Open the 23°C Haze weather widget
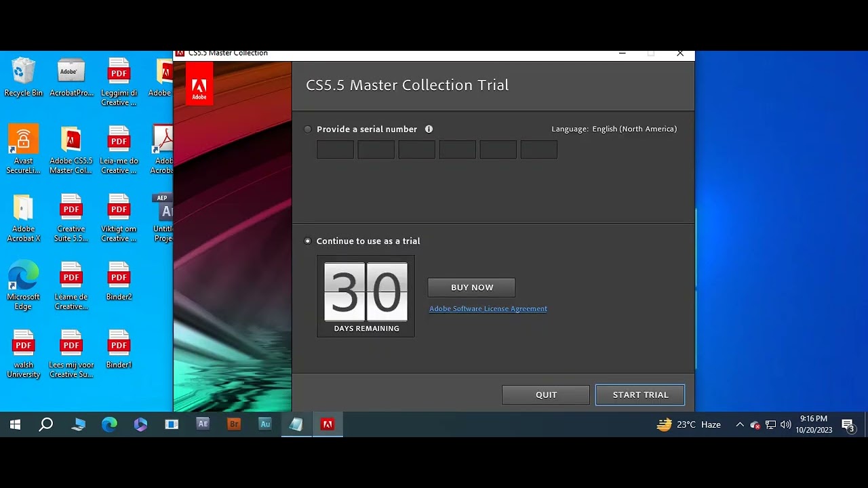The width and height of the screenshot is (868, 488). point(688,425)
